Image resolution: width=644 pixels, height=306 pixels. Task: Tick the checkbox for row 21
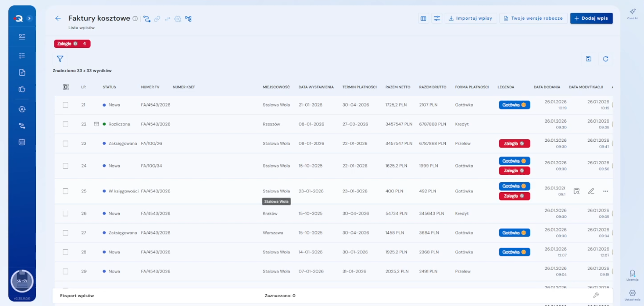(66, 105)
